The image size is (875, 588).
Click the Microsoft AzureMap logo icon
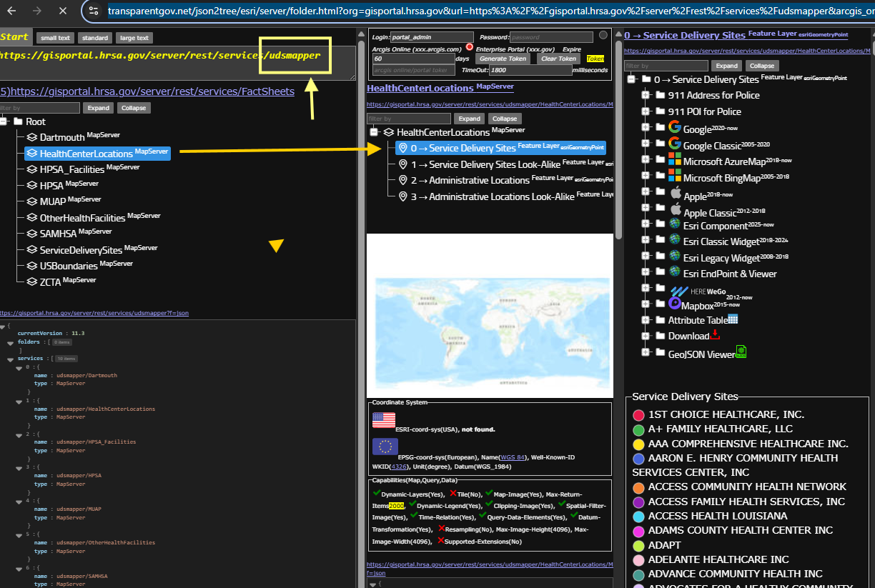675,159
